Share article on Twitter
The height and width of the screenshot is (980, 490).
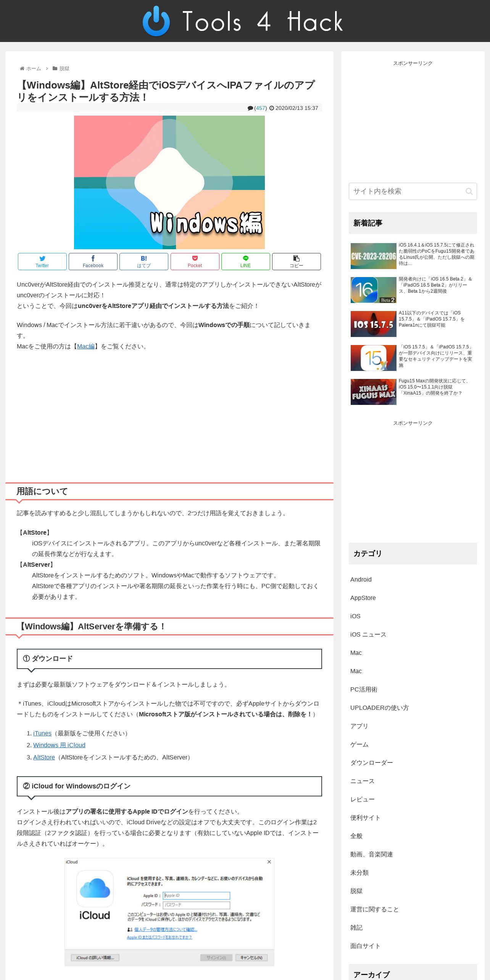coord(42,261)
